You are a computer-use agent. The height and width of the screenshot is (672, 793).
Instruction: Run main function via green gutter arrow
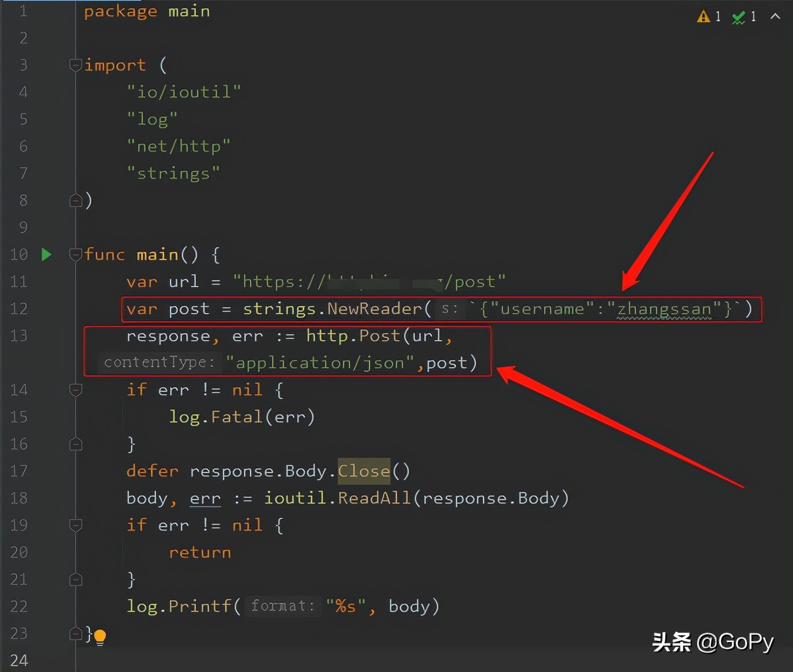[46, 254]
